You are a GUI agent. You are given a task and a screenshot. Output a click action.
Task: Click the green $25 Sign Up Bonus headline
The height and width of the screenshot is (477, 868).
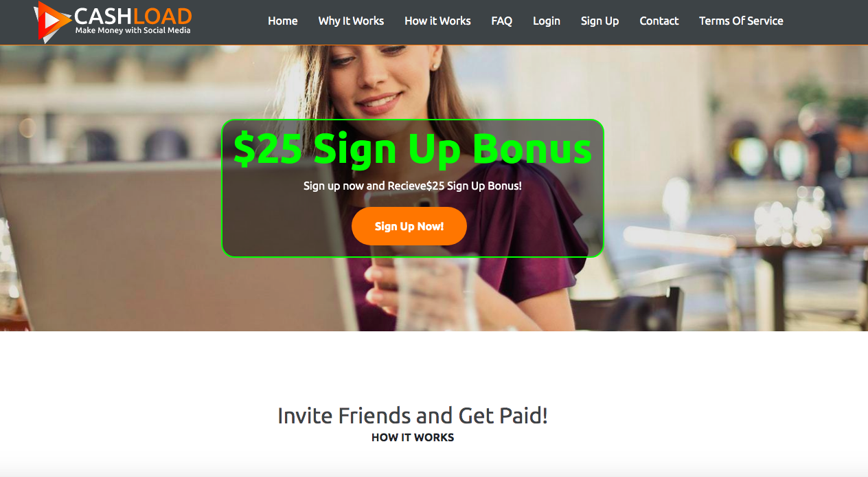413,148
